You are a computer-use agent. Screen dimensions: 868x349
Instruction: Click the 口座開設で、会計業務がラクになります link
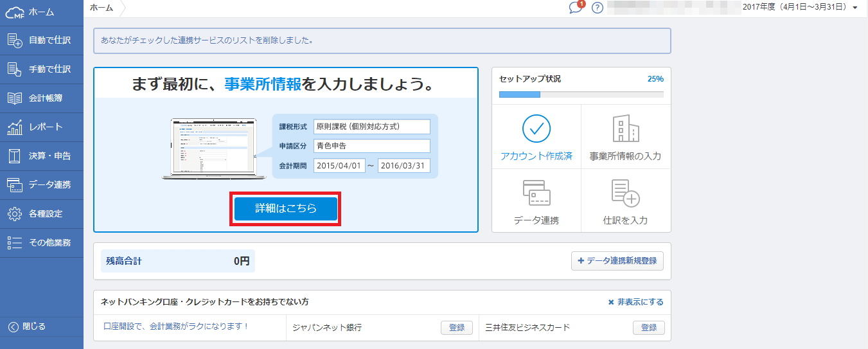click(x=176, y=327)
